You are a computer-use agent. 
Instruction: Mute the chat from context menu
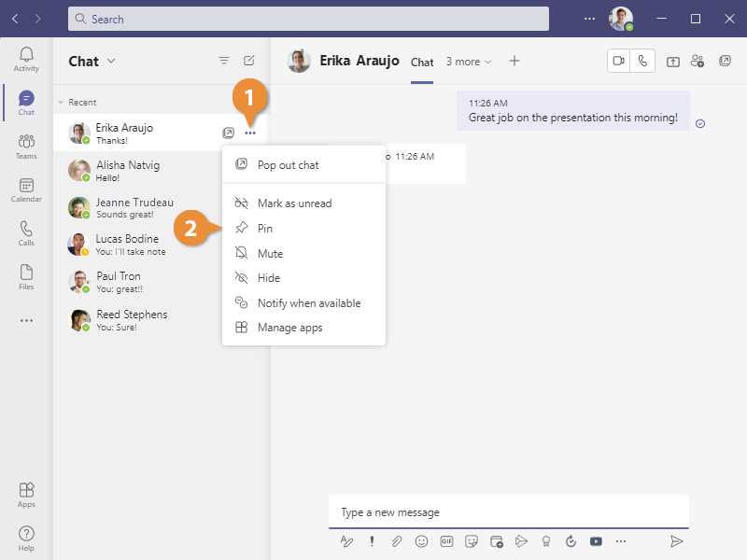pyautogui.click(x=304, y=253)
